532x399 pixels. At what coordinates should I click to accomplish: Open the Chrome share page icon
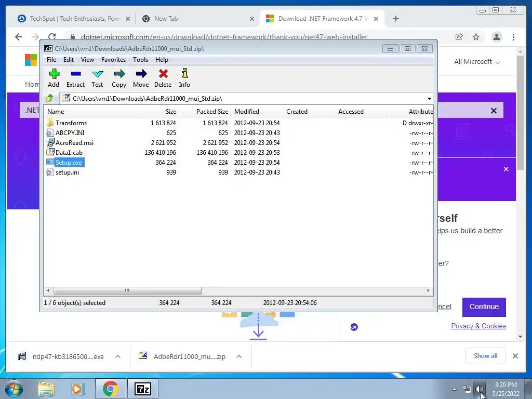459,37
